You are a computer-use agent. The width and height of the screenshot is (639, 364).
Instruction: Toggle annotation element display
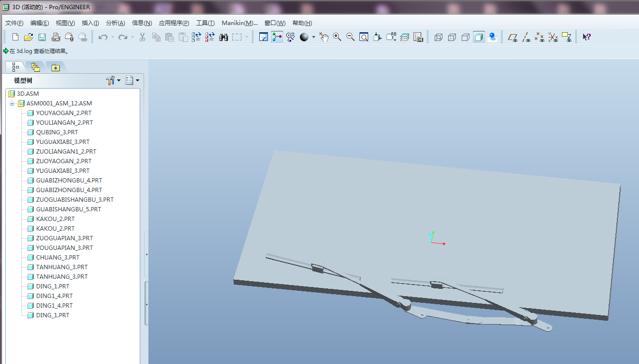pos(567,37)
